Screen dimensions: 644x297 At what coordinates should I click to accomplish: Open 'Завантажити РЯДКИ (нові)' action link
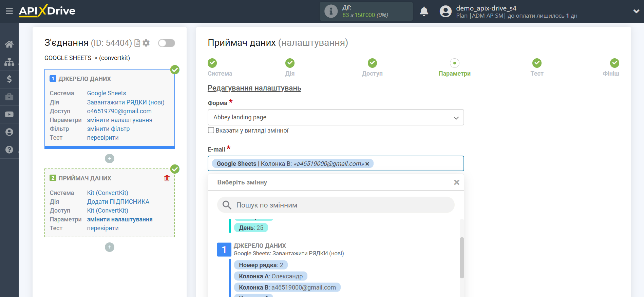click(126, 102)
